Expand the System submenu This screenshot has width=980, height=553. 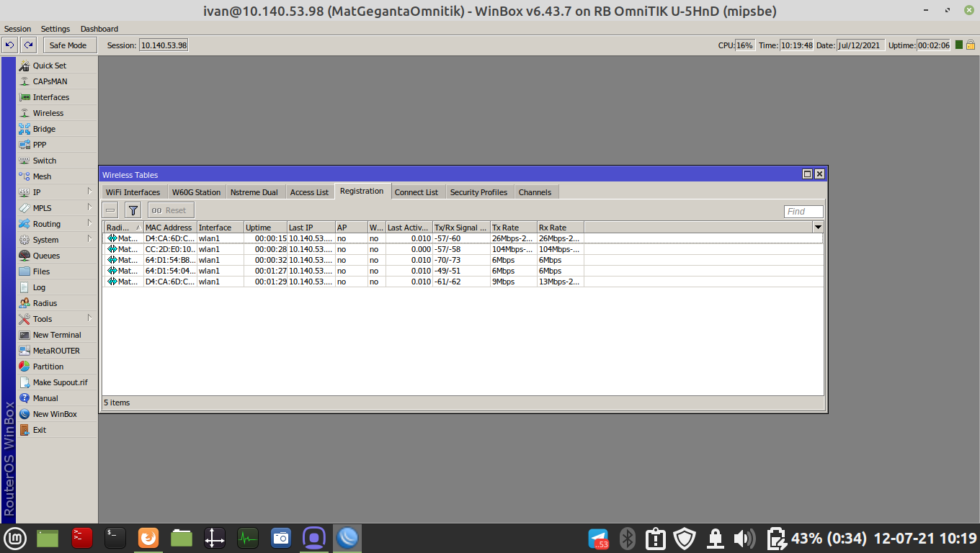[x=89, y=240]
